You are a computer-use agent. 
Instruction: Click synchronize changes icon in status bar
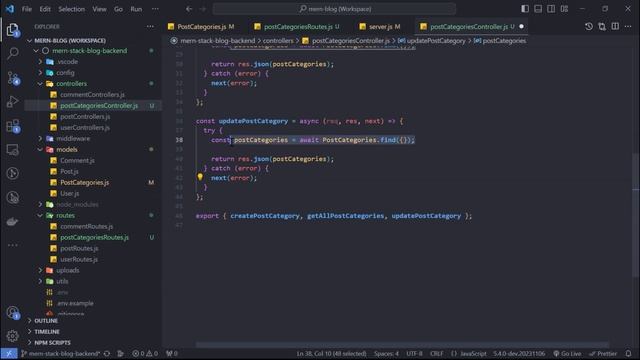(107, 353)
